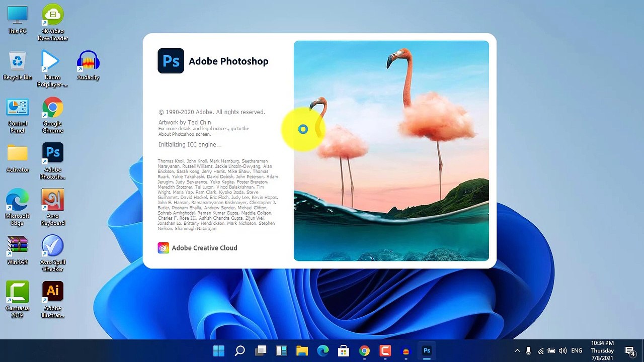This screenshot has width=644, height=362.
Task: Open the Windows Start menu
Action: [219, 350]
